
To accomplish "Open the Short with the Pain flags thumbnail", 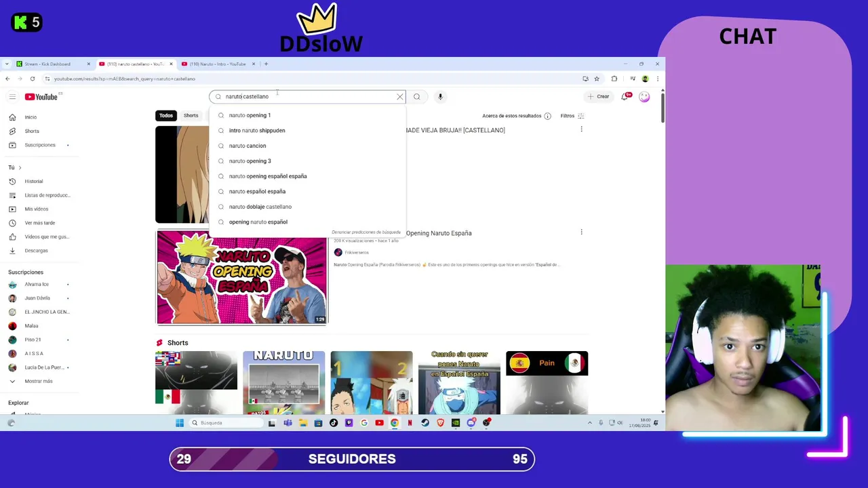I will [x=547, y=382].
